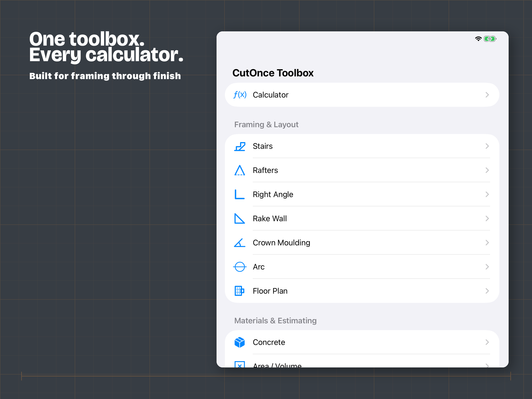This screenshot has width=532, height=399.
Task: Select the Calculator menu entry
Action: click(362, 95)
